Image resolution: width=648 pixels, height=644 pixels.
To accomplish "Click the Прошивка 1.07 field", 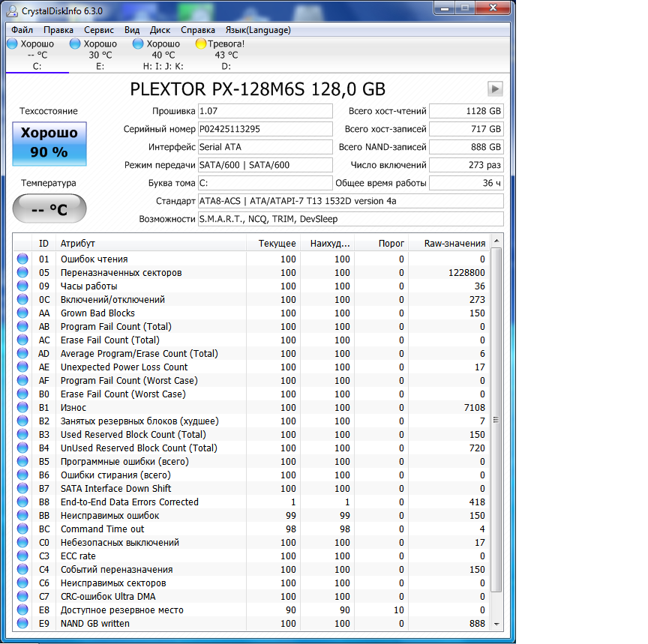I will point(265,111).
